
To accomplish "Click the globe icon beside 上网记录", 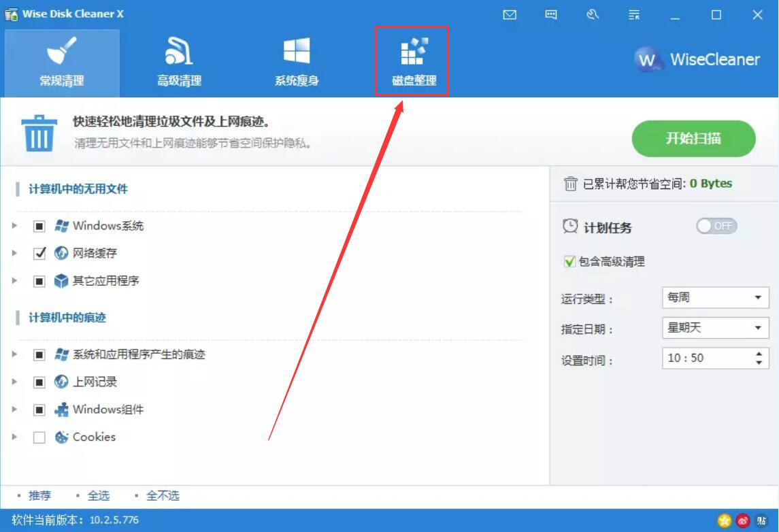I will [61, 382].
